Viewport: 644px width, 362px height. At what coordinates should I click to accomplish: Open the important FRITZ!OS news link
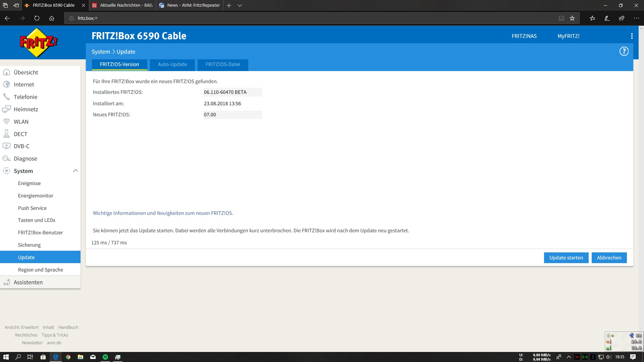[163, 213]
